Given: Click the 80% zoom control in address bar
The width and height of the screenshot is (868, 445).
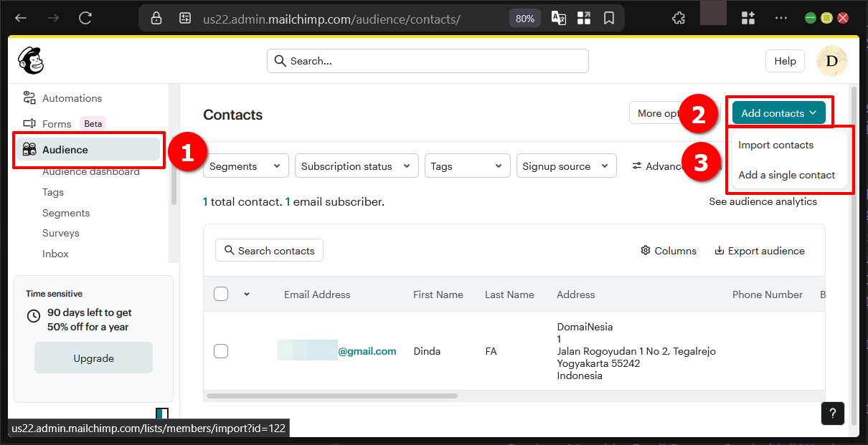Looking at the screenshot, I should click(x=524, y=18).
